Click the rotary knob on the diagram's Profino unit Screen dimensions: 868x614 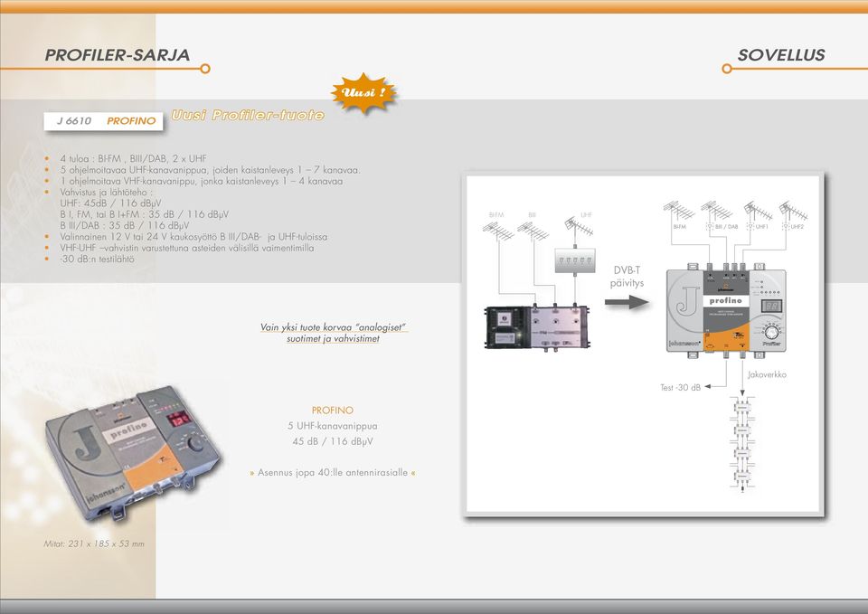pos(771,332)
